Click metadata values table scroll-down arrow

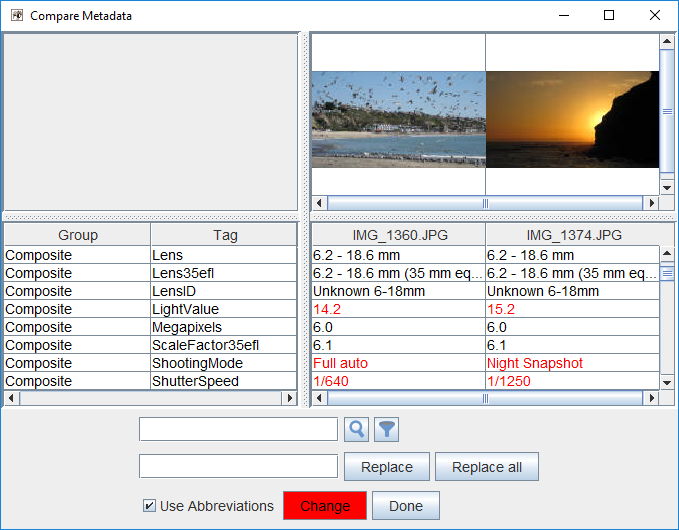pos(667,382)
